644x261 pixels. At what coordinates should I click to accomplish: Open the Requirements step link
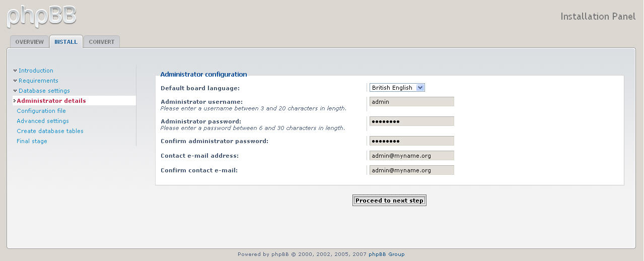pos(38,81)
